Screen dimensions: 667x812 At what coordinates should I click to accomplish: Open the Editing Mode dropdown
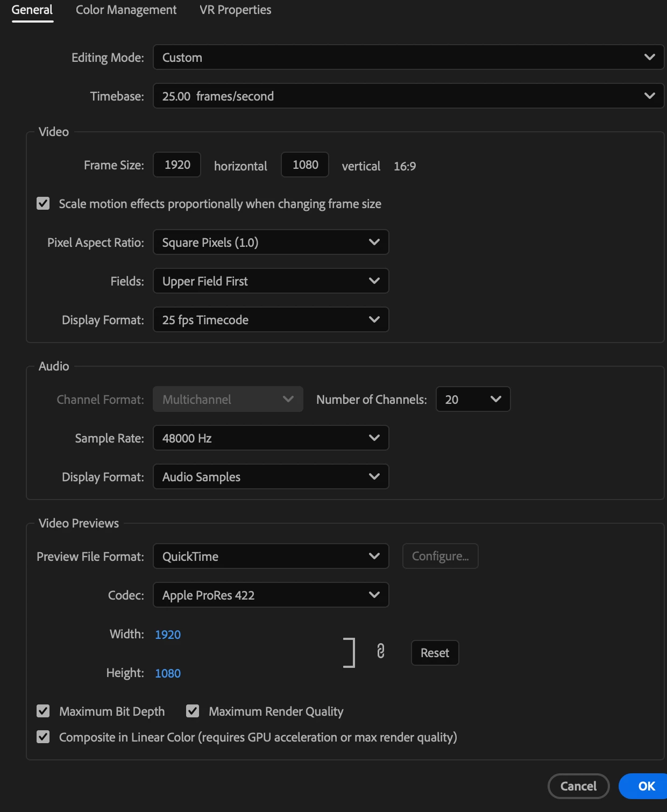point(408,58)
